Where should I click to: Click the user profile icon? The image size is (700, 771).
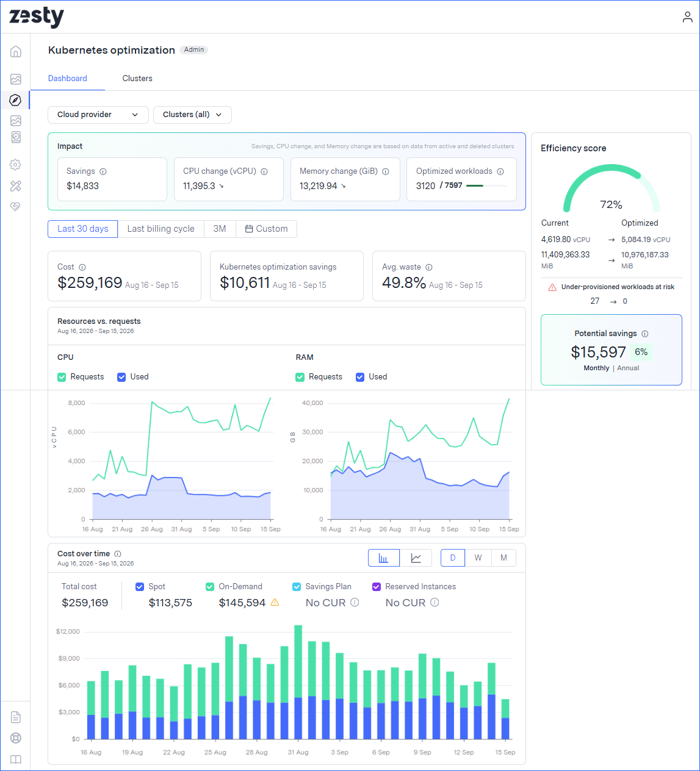click(x=687, y=17)
